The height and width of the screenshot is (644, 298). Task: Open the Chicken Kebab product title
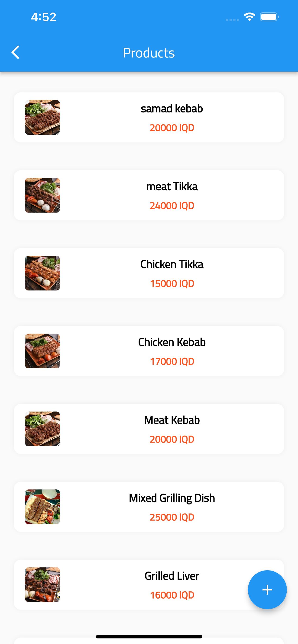click(x=172, y=342)
